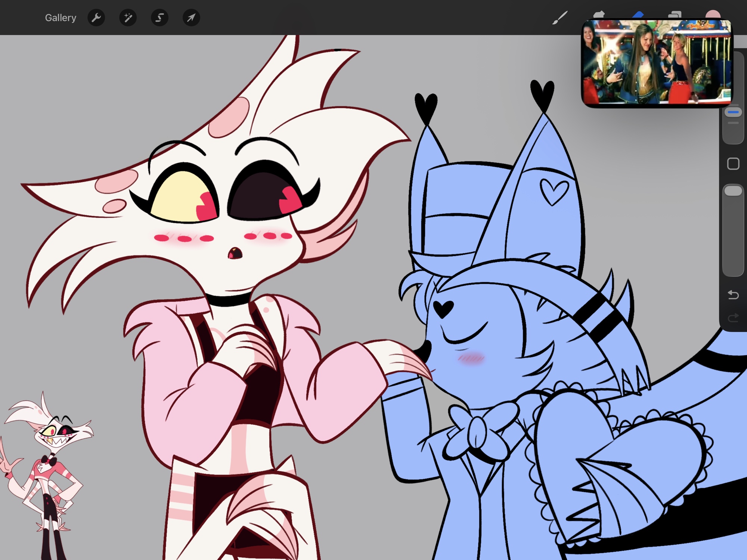Open the pink active color swatch
The height and width of the screenshot is (560, 747).
pyautogui.click(x=713, y=14)
